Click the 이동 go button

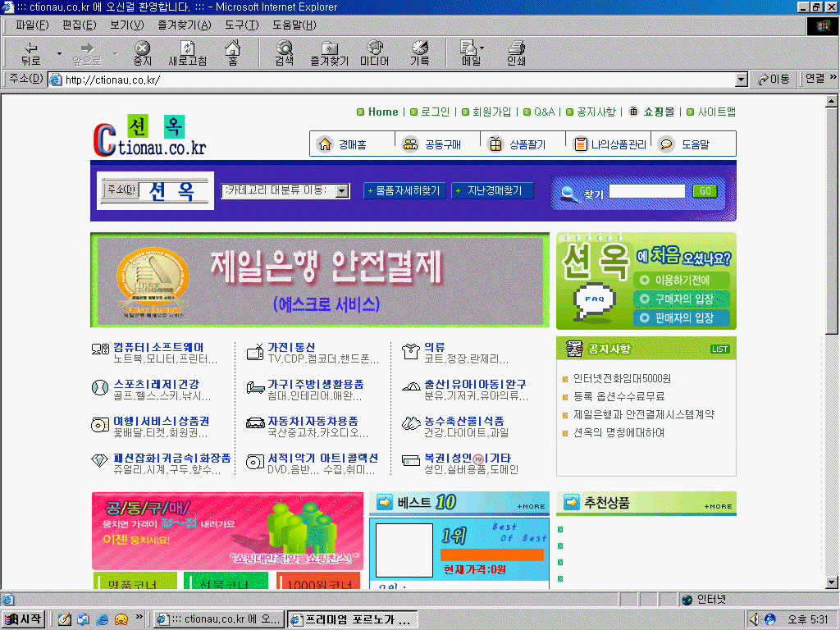coord(774,80)
